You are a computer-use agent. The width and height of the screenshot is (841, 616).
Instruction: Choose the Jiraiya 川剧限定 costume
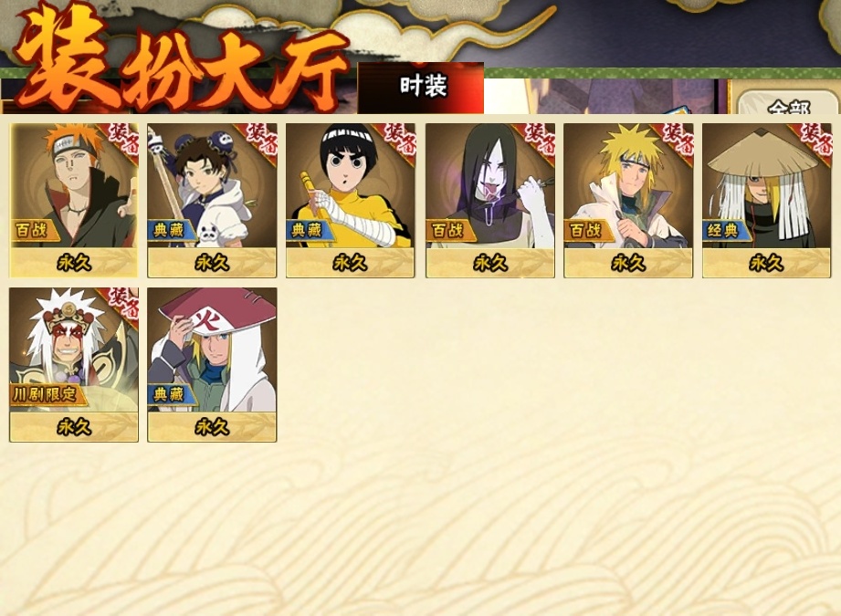pos(74,365)
